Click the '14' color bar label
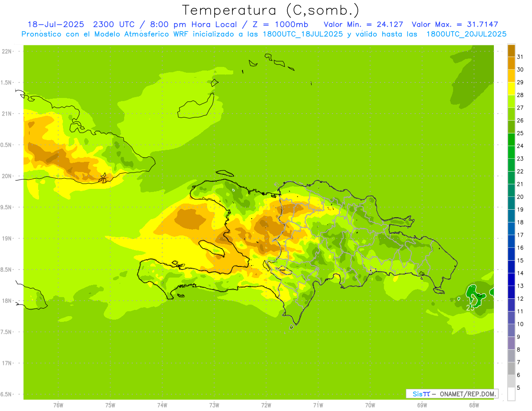Screen dimensions: 532x411 [x=520, y=273]
